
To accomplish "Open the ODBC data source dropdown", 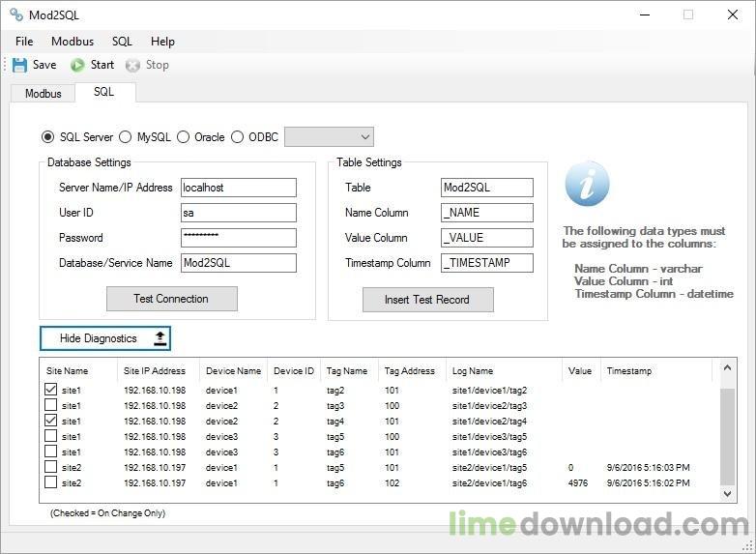I will 329,137.
